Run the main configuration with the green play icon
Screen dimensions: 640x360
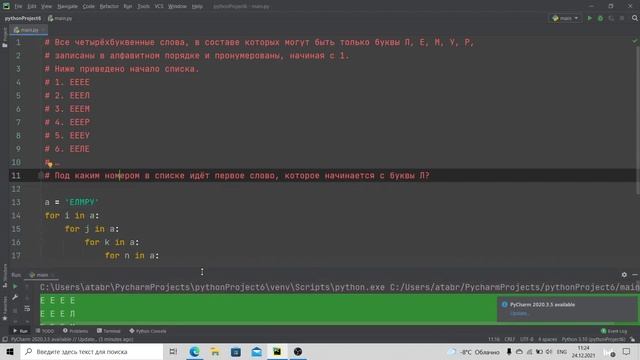coord(589,18)
